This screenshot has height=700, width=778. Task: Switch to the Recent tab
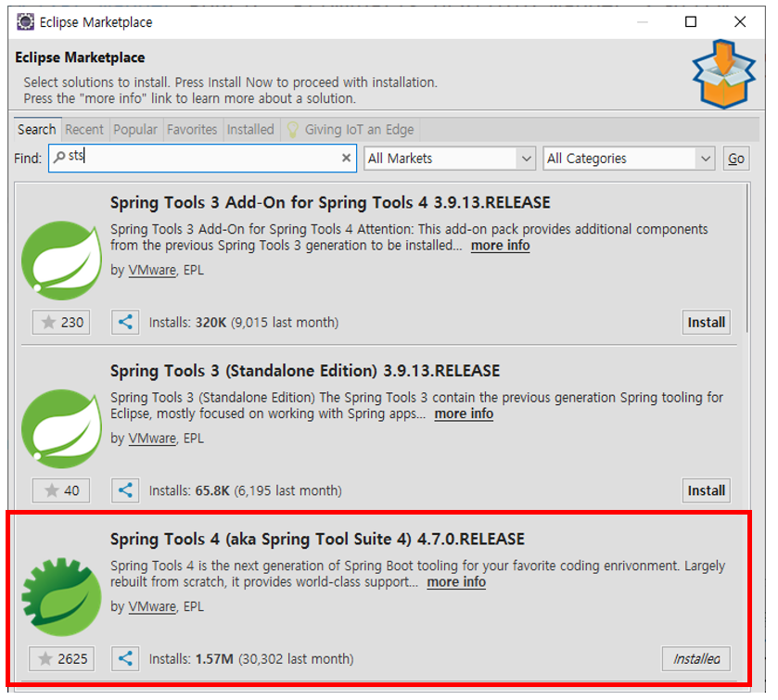(84, 130)
